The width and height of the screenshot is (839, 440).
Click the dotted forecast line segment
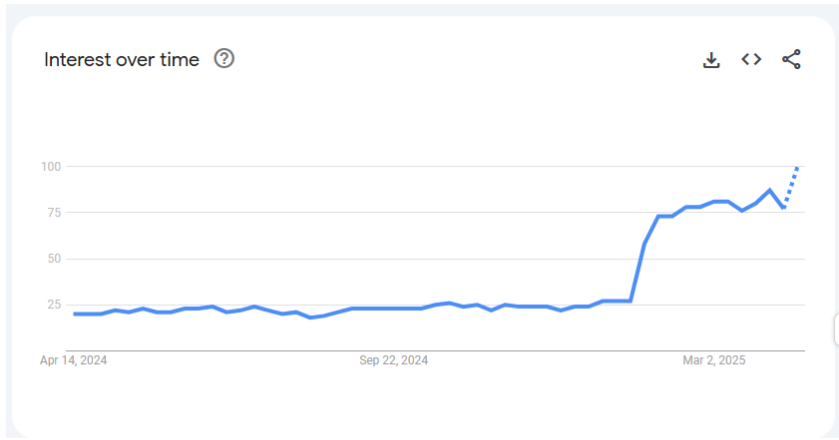point(791,187)
